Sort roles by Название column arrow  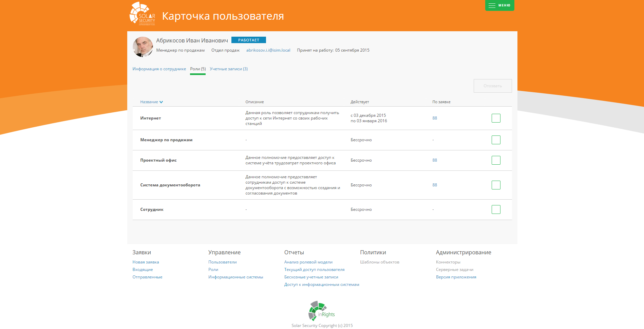click(x=161, y=102)
